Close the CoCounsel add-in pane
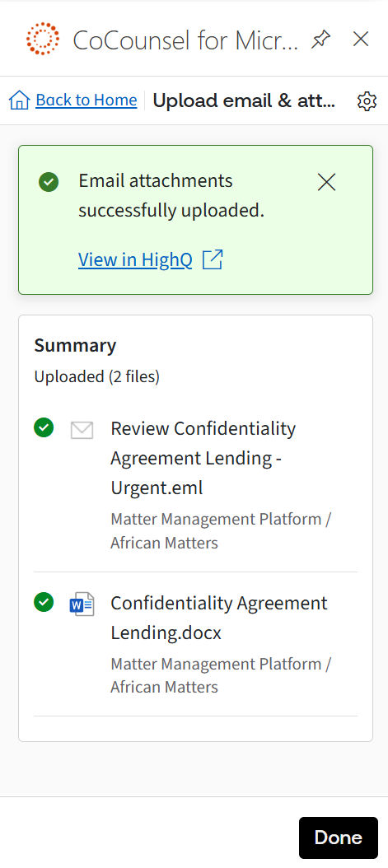Viewport: 388px width, 868px height. [361, 39]
